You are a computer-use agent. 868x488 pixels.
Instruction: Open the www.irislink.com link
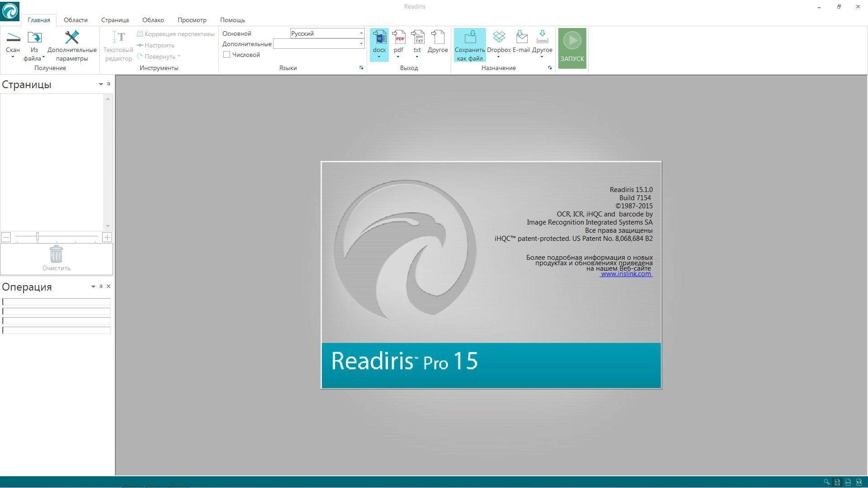click(626, 274)
